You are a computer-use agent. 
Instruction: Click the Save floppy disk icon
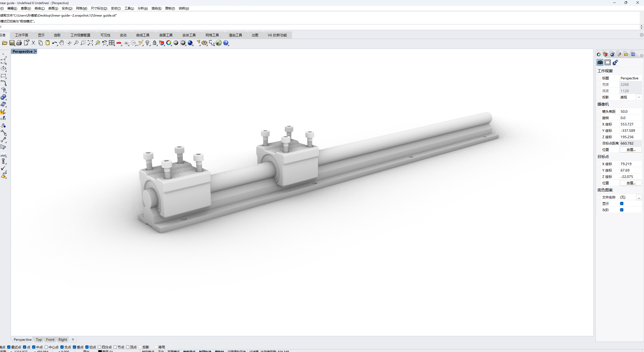(x=12, y=43)
